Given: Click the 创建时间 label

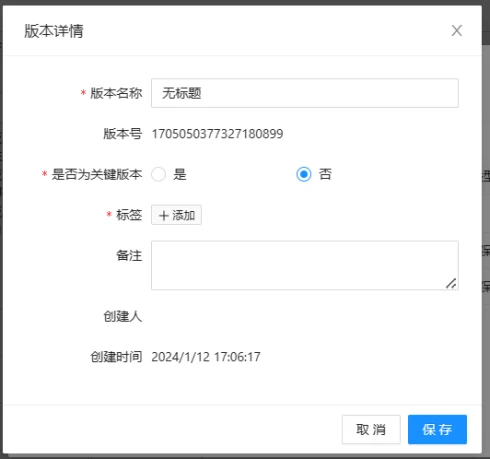Looking at the screenshot, I should [x=116, y=357].
